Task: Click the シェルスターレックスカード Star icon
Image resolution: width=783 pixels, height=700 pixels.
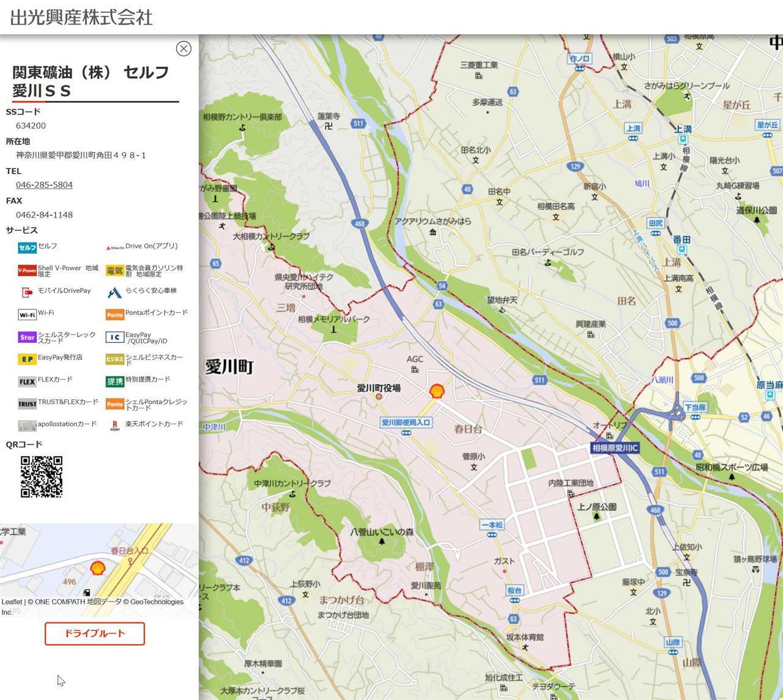Action: pyautogui.click(x=27, y=337)
